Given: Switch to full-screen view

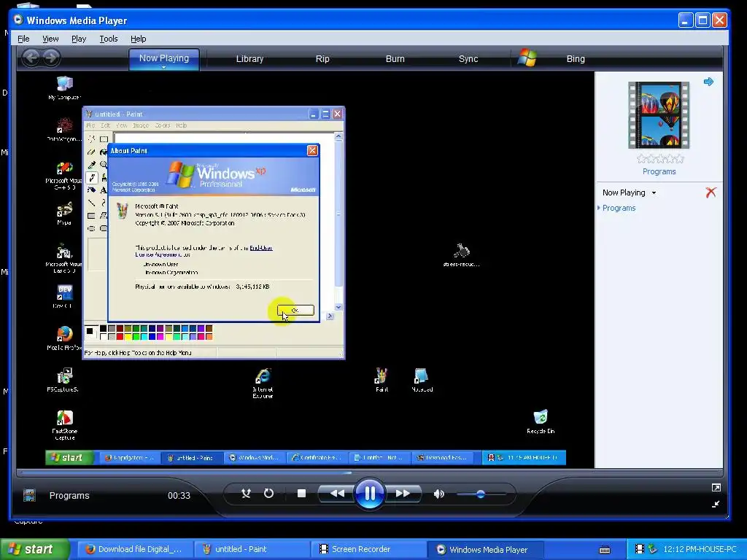Looking at the screenshot, I should (716, 487).
